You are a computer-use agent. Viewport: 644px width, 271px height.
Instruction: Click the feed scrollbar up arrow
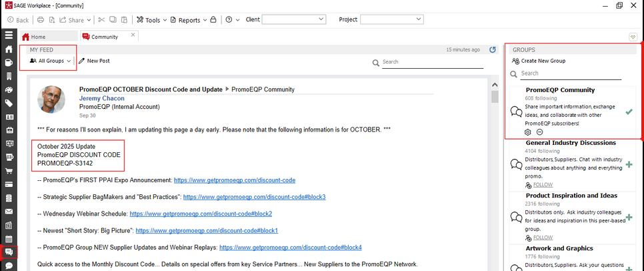click(495, 84)
